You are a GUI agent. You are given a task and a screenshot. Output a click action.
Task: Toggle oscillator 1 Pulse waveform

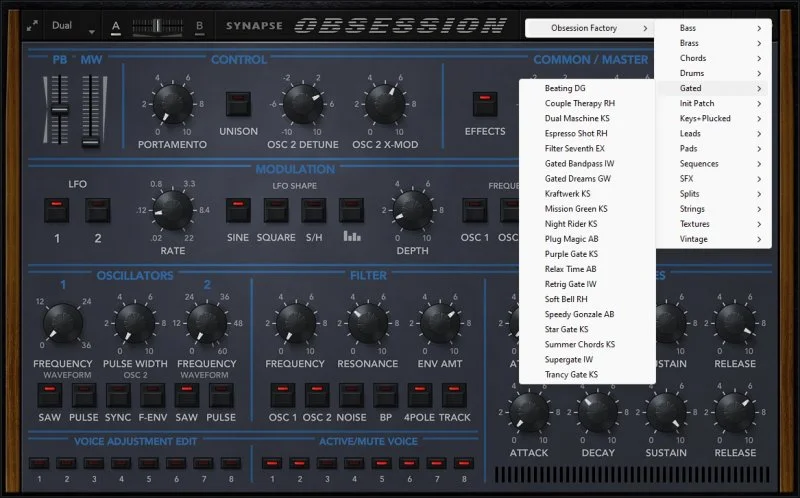click(x=84, y=395)
